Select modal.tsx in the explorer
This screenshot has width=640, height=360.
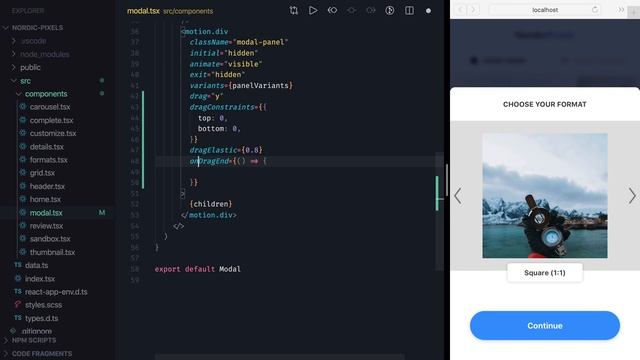(x=46, y=213)
